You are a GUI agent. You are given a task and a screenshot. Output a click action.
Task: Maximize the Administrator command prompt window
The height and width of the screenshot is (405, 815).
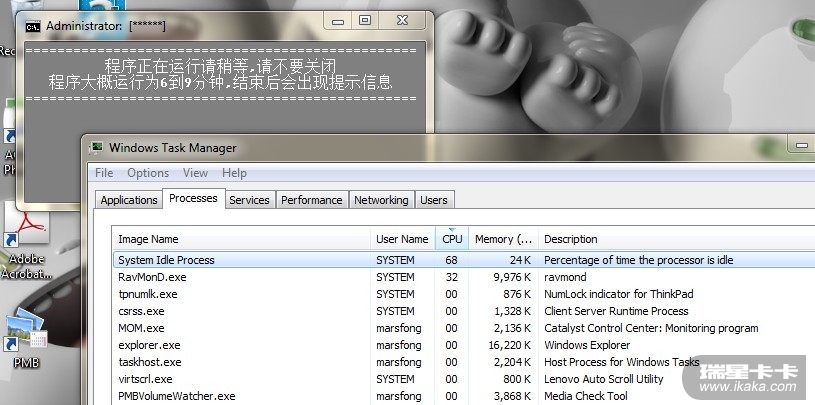pyautogui.click(x=365, y=21)
